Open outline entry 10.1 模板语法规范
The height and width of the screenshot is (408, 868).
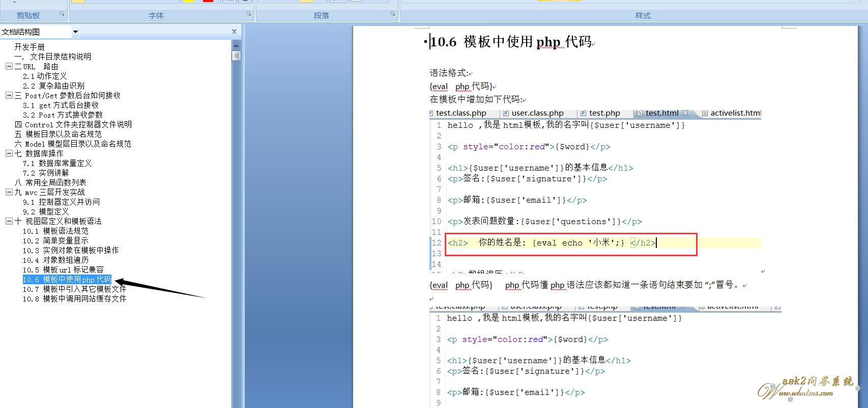[x=55, y=231]
